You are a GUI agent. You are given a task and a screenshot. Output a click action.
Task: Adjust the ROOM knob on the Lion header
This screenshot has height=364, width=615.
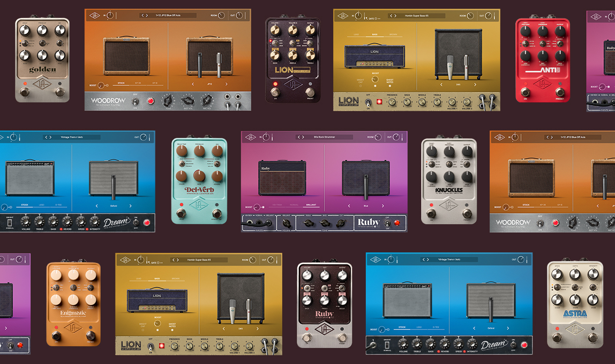[x=469, y=15]
